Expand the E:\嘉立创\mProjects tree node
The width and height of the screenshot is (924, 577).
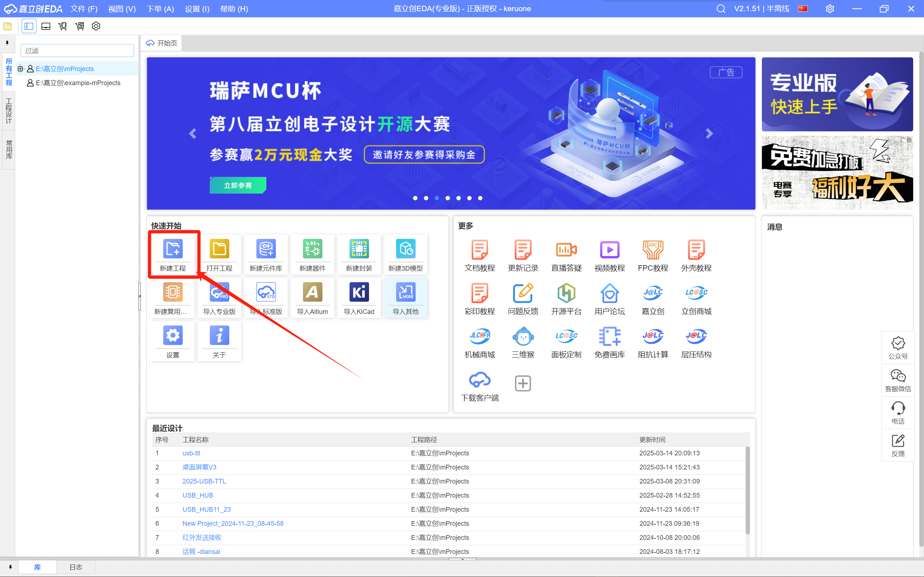[21, 69]
